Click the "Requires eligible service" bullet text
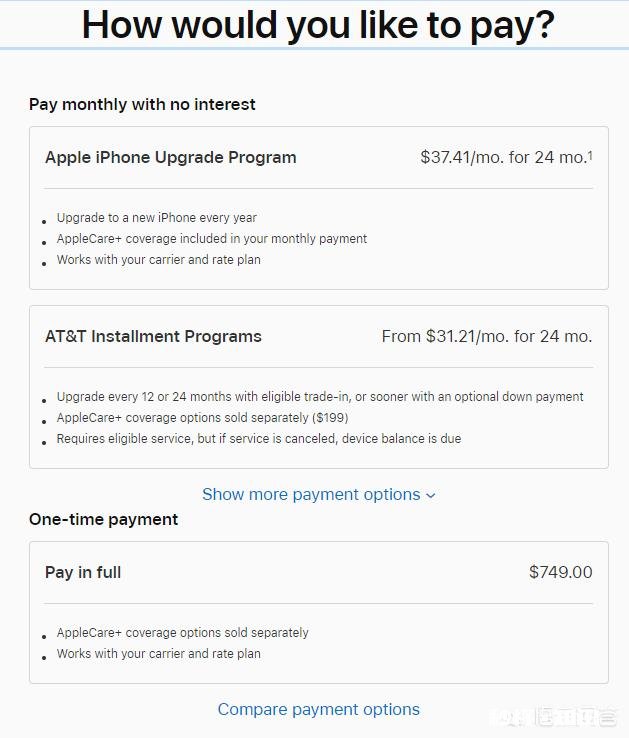The width and height of the screenshot is (629, 738). tap(259, 439)
